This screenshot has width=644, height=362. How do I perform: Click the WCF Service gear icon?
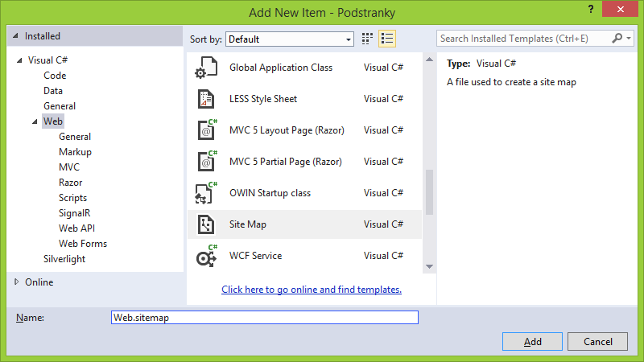pyautogui.click(x=207, y=256)
